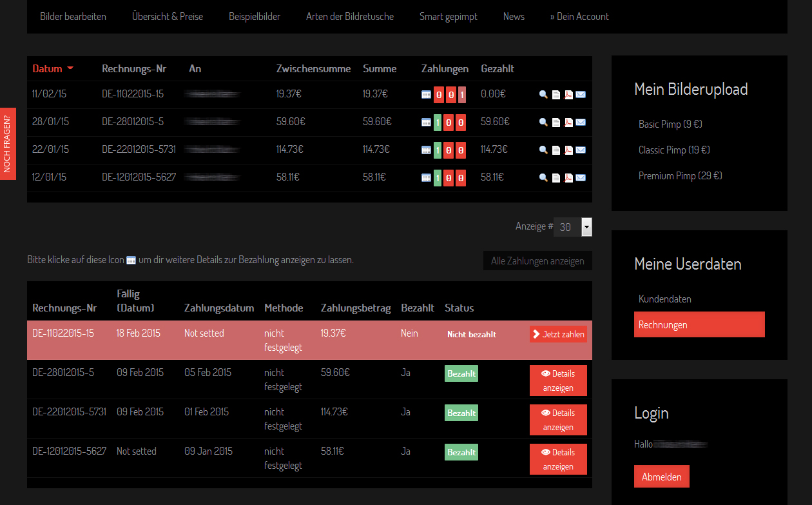The height and width of the screenshot is (505, 812).
Task: Click payment details table icon for DE-11022015-15
Action: 426,95
